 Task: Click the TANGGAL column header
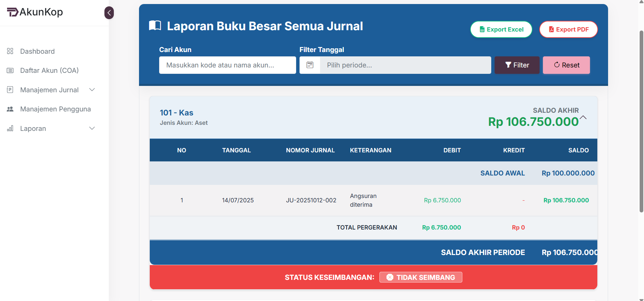pyautogui.click(x=236, y=150)
